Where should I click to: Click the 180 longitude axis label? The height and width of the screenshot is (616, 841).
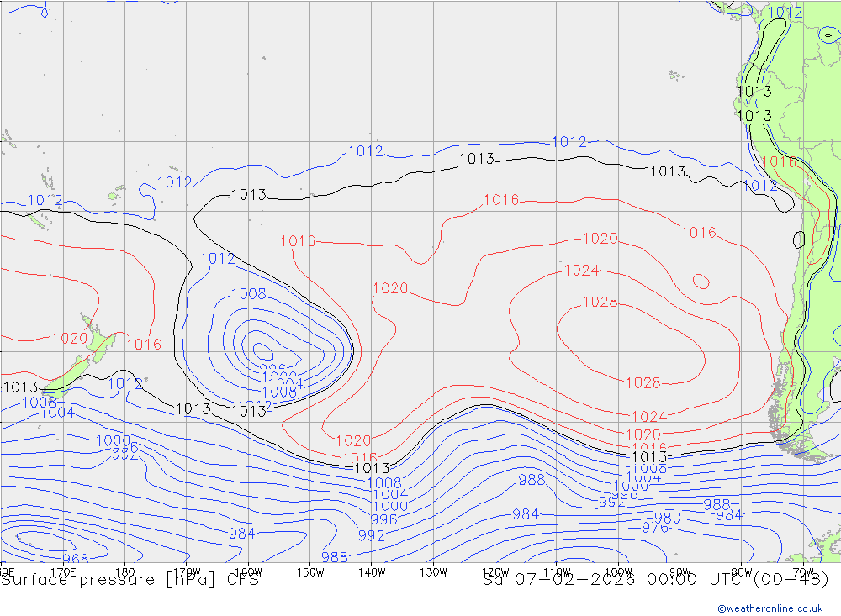(x=125, y=572)
